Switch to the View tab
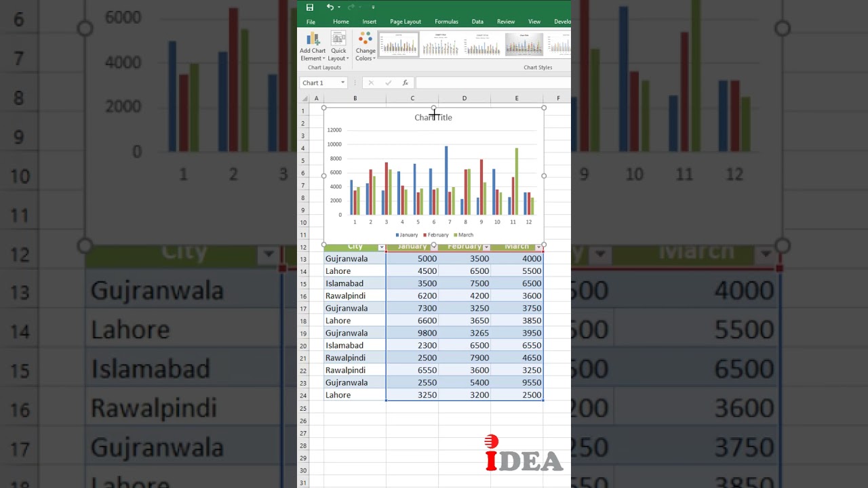This screenshot has width=868, height=488. (x=534, y=22)
